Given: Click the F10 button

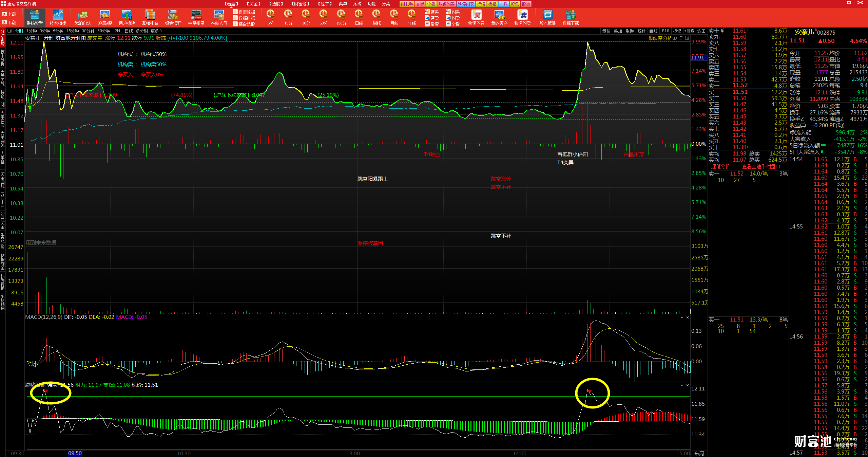Looking at the screenshot, I should click(x=666, y=31).
